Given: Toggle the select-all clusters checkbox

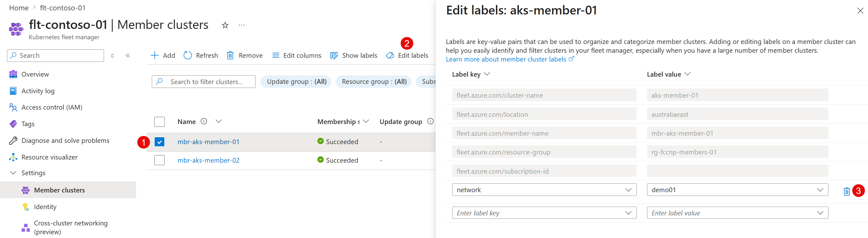Looking at the screenshot, I should [159, 122].
